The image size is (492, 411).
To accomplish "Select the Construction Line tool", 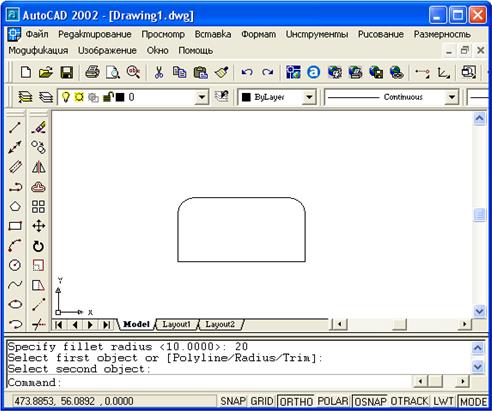I will point(15,147).
